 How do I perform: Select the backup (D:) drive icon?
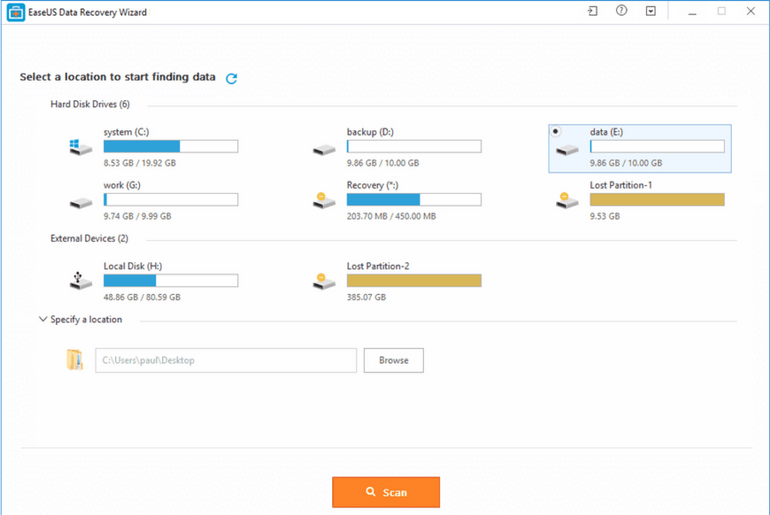324,149
